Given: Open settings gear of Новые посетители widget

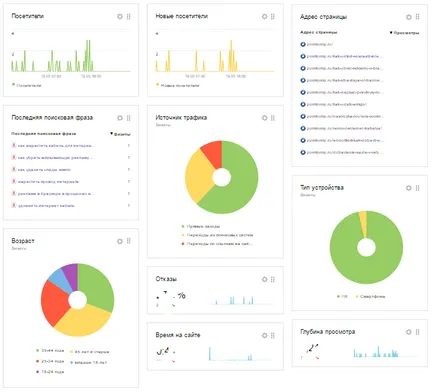Looking at the screenshot, I should tap(264, 16).
